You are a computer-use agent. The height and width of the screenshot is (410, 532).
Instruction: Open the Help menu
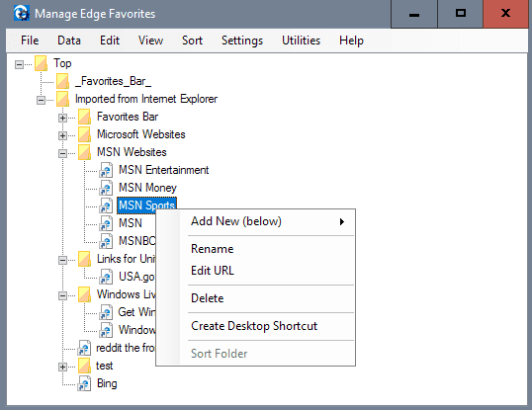tap(351, 41)
